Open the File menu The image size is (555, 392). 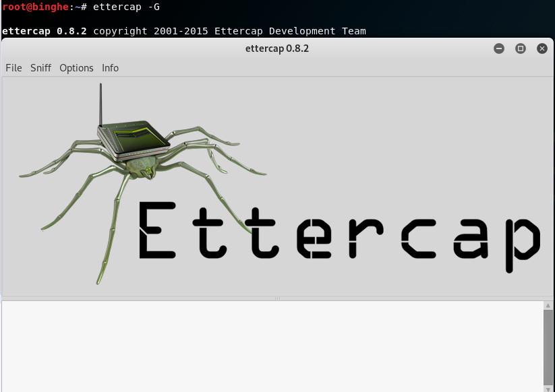[13, 68]
